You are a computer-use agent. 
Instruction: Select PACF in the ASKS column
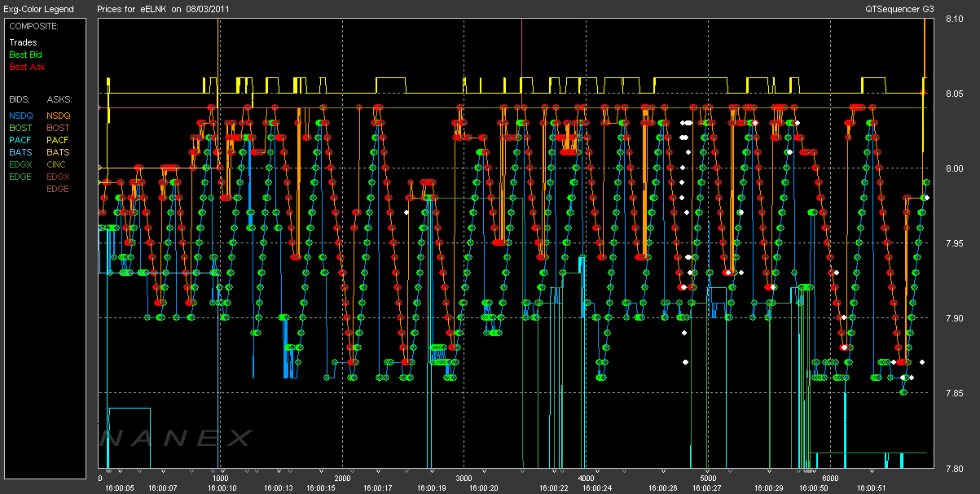coord(59,140)
